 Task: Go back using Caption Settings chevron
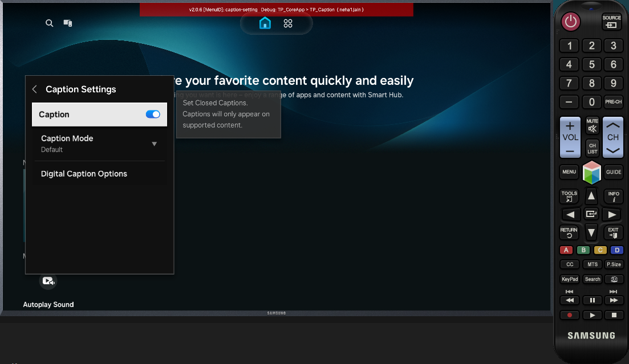click(35, 89)
